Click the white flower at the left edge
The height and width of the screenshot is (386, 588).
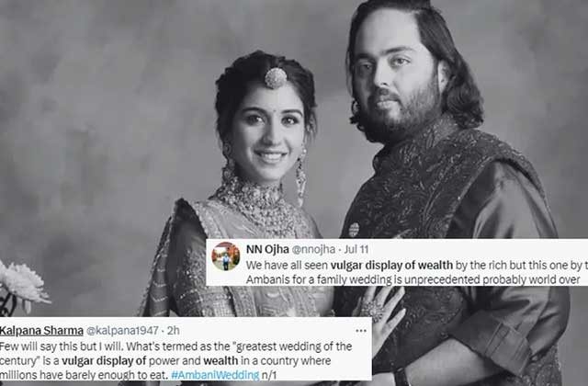[22, 284]
